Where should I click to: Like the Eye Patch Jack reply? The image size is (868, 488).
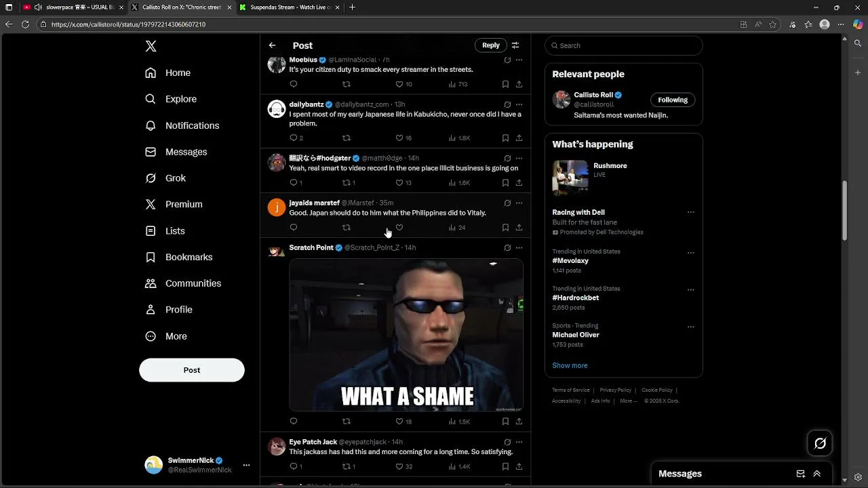399,466
